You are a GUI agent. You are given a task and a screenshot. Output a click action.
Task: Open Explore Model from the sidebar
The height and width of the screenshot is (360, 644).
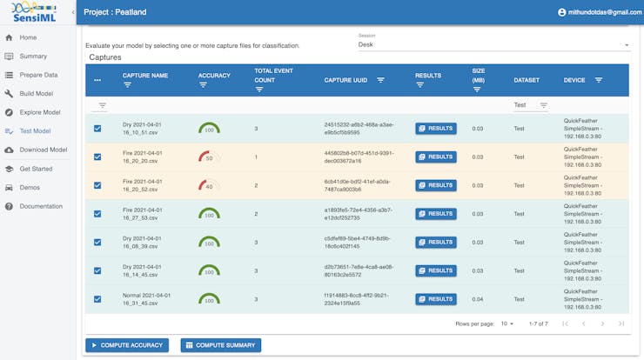point(39,112)
